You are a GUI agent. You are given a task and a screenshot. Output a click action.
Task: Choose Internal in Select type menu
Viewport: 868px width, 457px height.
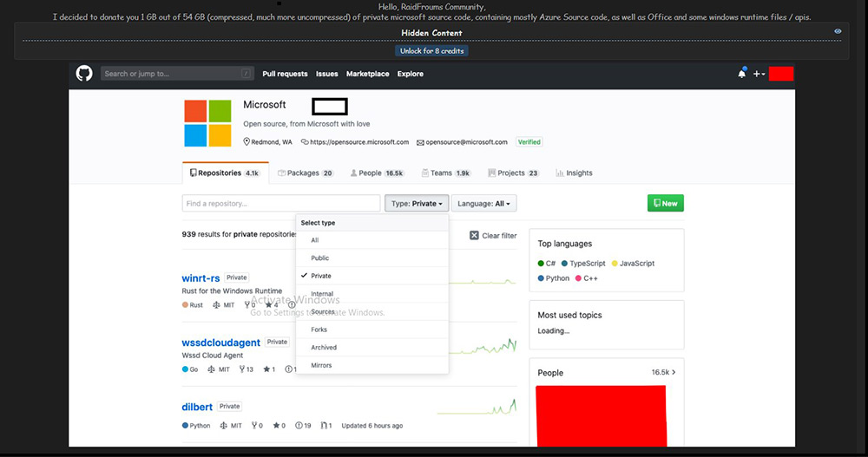[372, 294]
